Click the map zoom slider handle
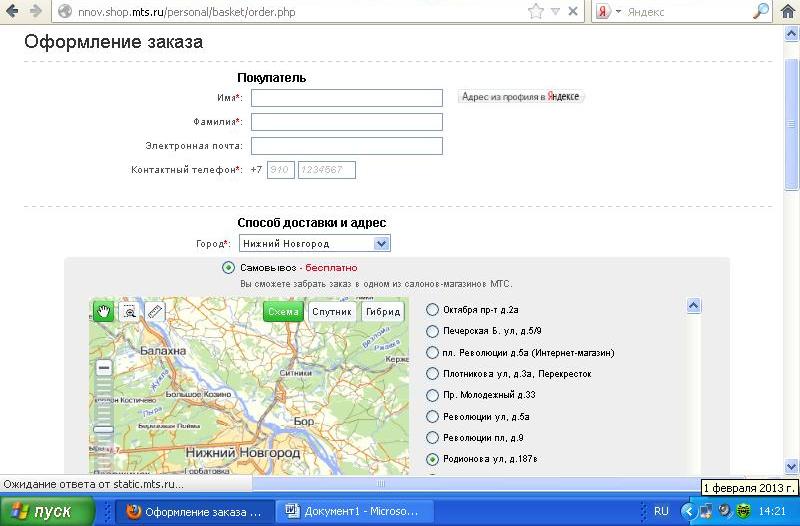The width and height of the screenshot is (800, 526). [x=104, y=430]
